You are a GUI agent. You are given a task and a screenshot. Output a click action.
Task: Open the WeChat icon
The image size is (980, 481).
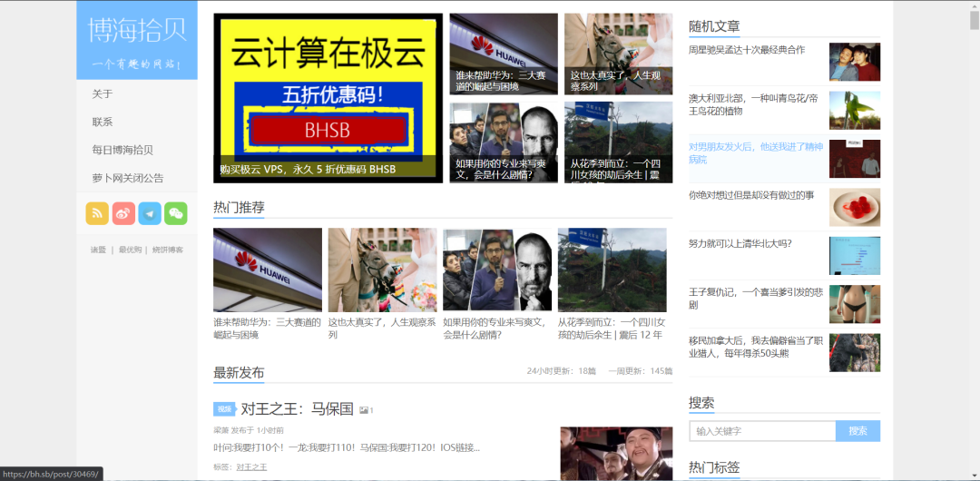[176, 213]
